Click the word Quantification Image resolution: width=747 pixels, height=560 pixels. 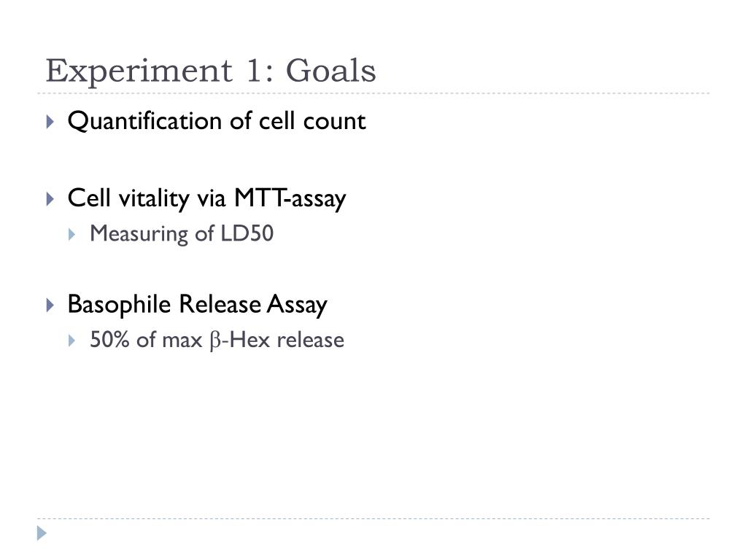tap(145, 121)
